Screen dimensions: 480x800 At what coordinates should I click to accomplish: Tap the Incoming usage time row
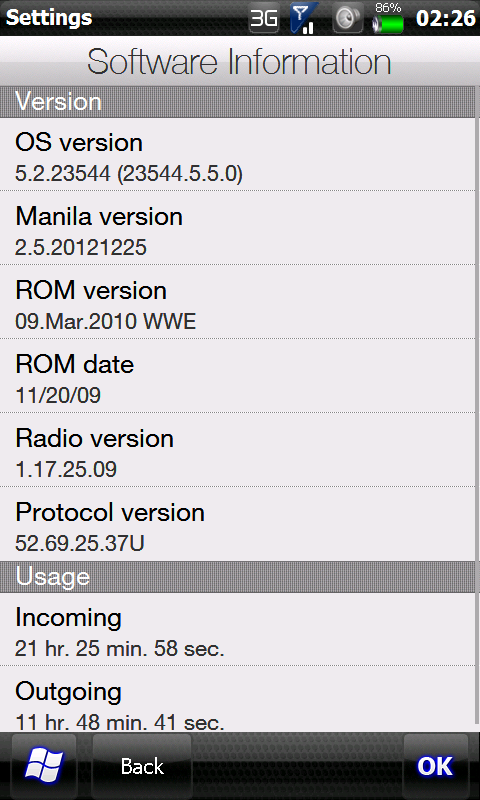click(238, 629)
